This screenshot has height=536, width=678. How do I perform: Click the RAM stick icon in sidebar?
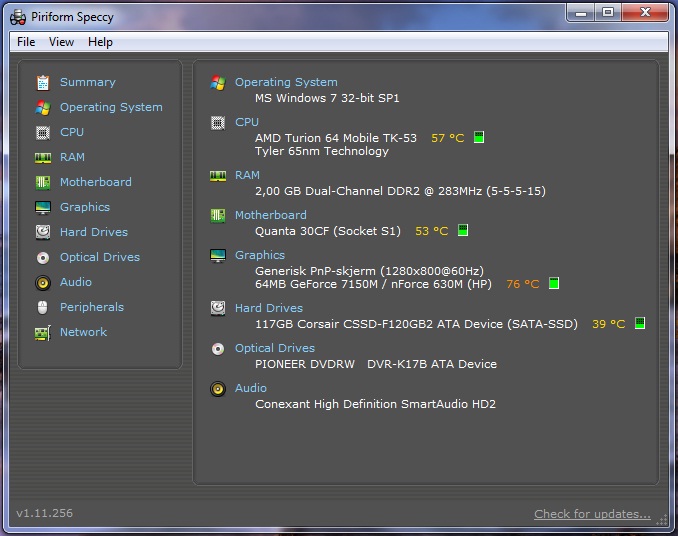(43, 158)
